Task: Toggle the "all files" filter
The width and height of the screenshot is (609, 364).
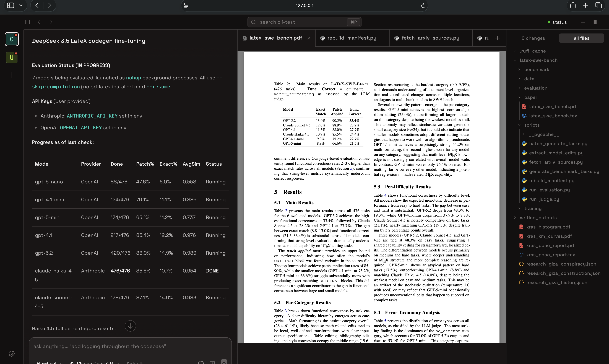Action: pos(582,38)
